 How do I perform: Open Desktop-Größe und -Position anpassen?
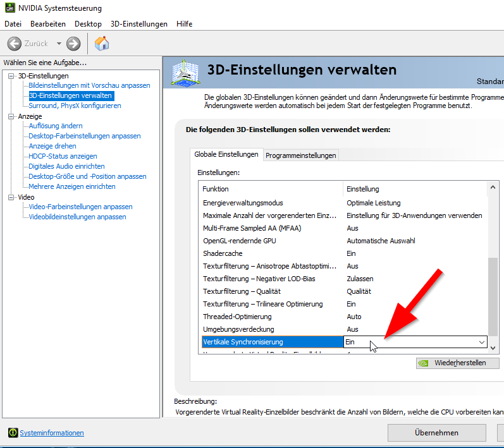tap(87, 177)
